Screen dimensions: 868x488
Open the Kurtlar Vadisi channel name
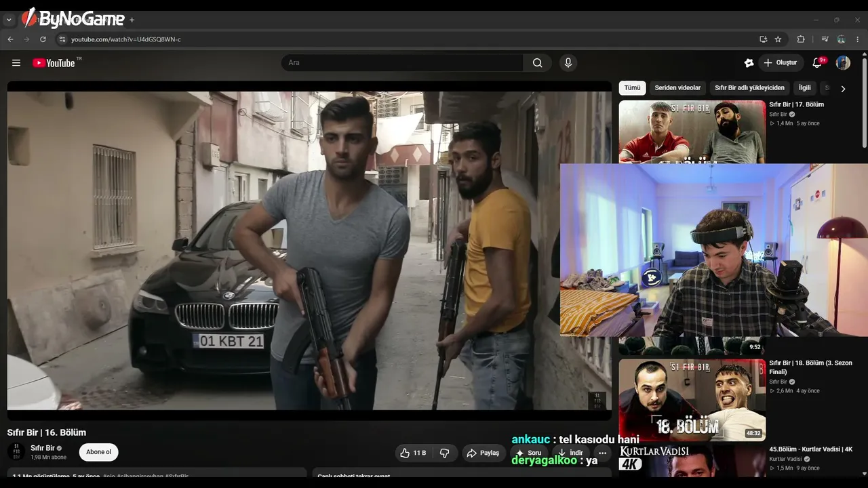click(x=785, y=459)
